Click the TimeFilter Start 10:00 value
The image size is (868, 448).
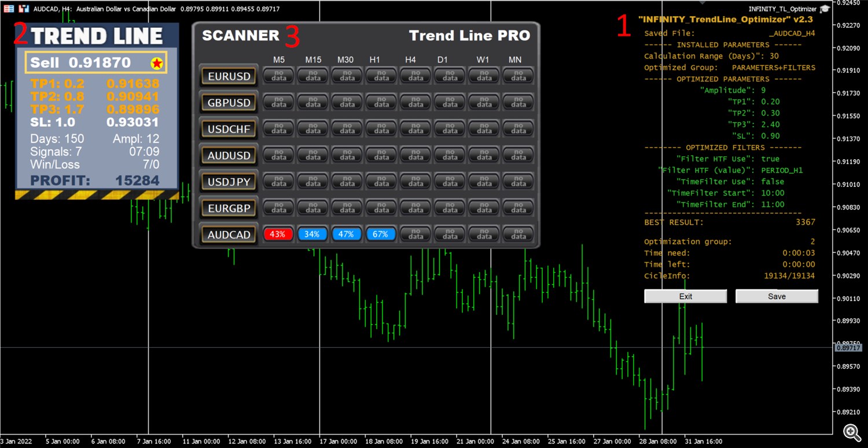click(x=773, y=193)
